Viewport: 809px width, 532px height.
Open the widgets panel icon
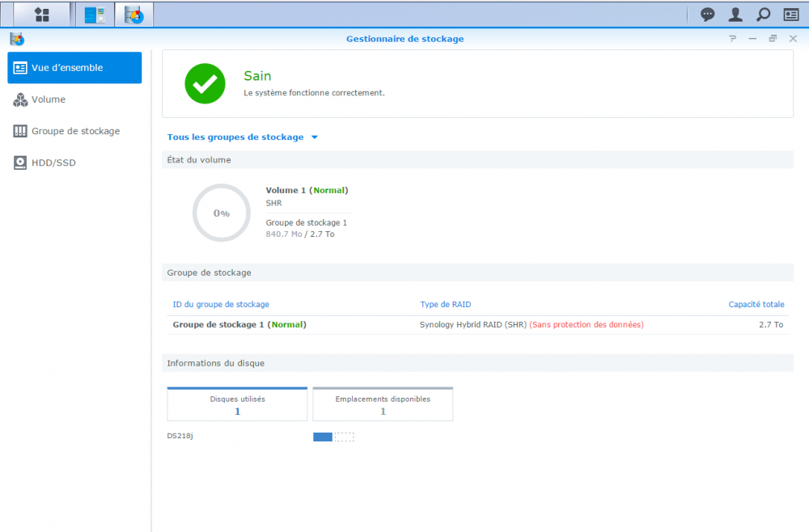tap(790, 15)
